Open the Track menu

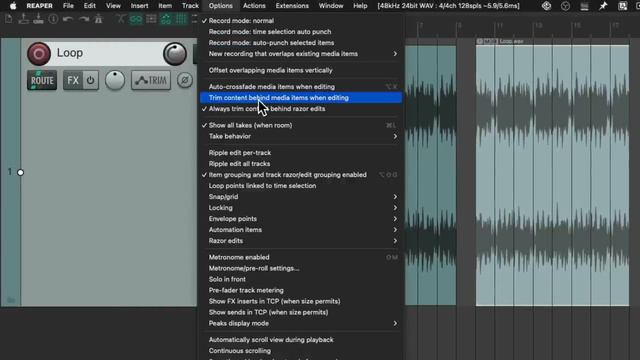tap(190, 6)
